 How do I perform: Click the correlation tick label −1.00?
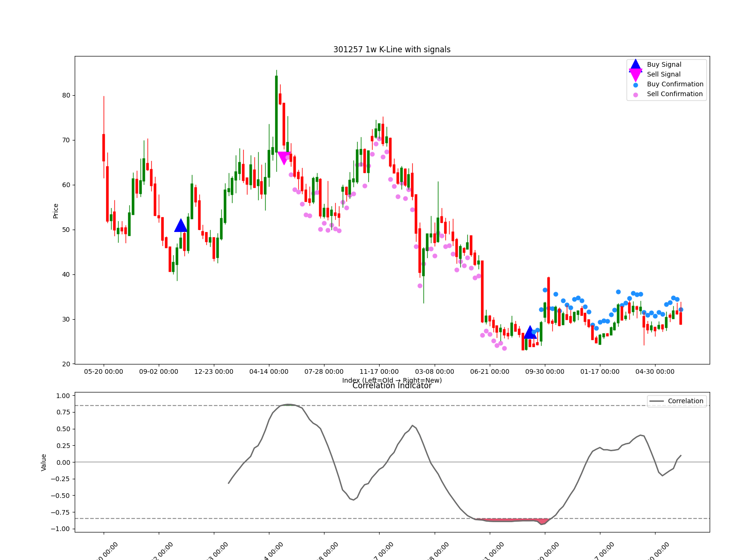click(x=60, y=529)
